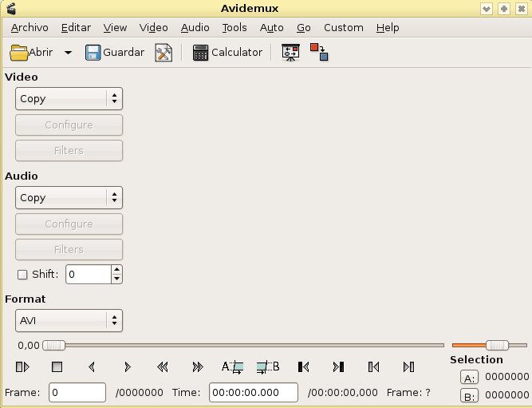Click the Frame number input field
The image size is (532, 408).
[x=77, y=393]
